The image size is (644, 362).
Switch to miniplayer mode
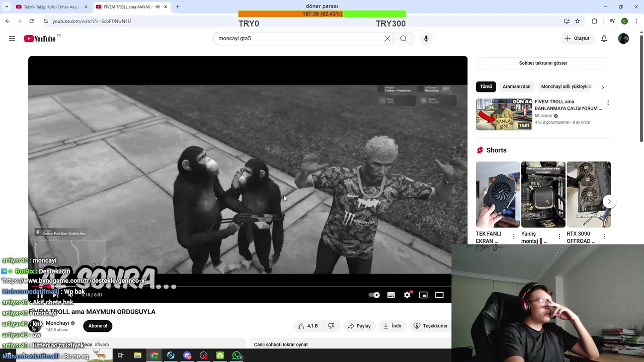tap(423, 295)
